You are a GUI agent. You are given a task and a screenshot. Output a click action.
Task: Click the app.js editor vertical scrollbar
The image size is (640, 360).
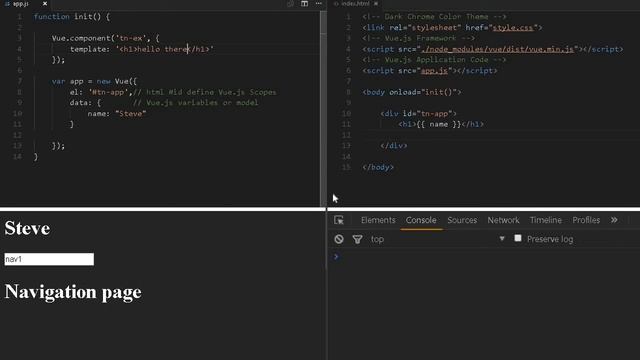coord(323,108)
